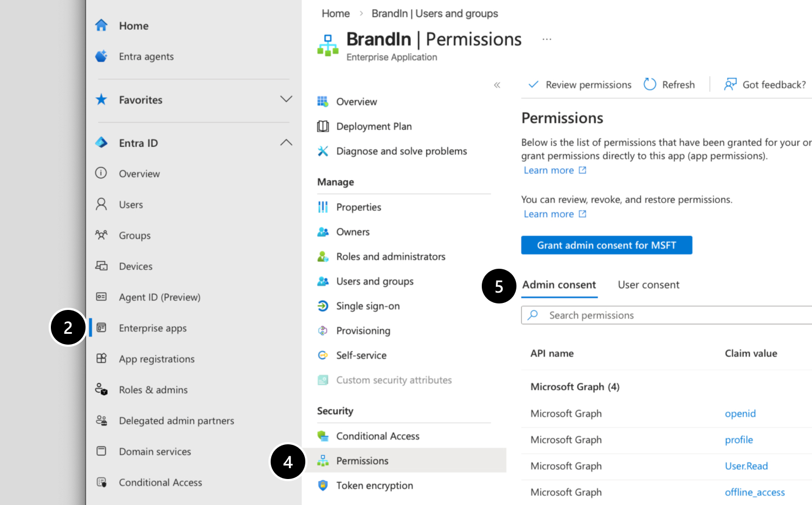Click Got feedback? in toolbar
The image size is (812, 505).
765,85
